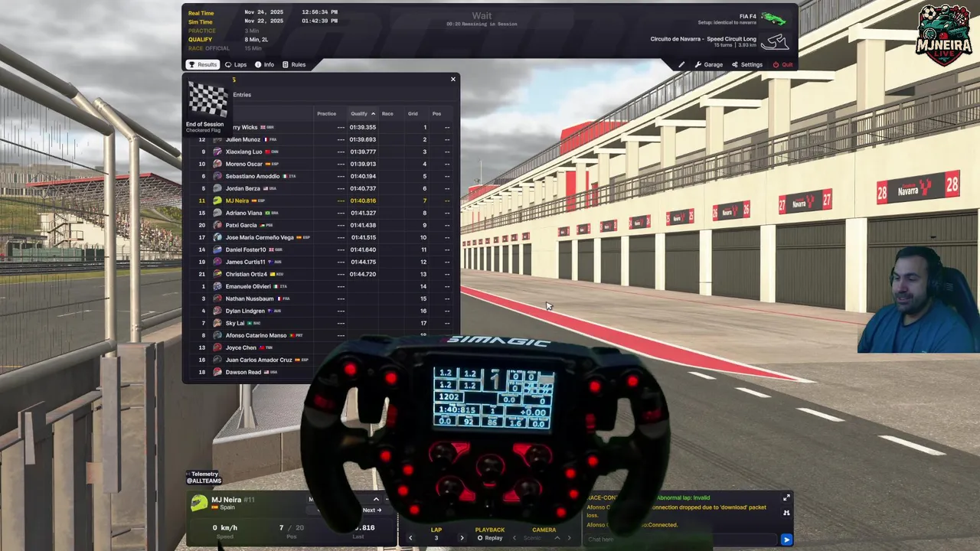The height and width of the screenshot is (551, 980).
Task: Click the checkered flag End of Session icon
Action: (207, 101)
